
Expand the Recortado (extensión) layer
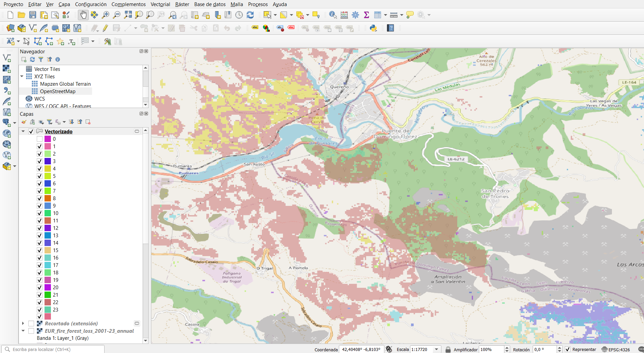[x=23, y=324]
